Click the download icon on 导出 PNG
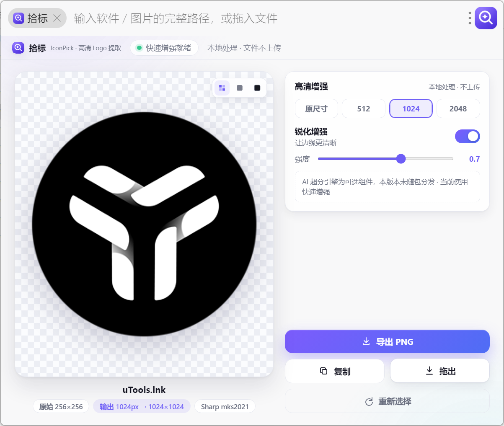This screenshot has width=504, height=426. coord(366,341)
